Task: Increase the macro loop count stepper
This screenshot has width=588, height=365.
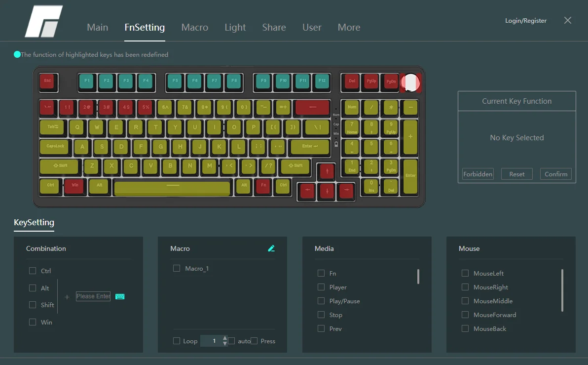Action: tap(225, 338)
